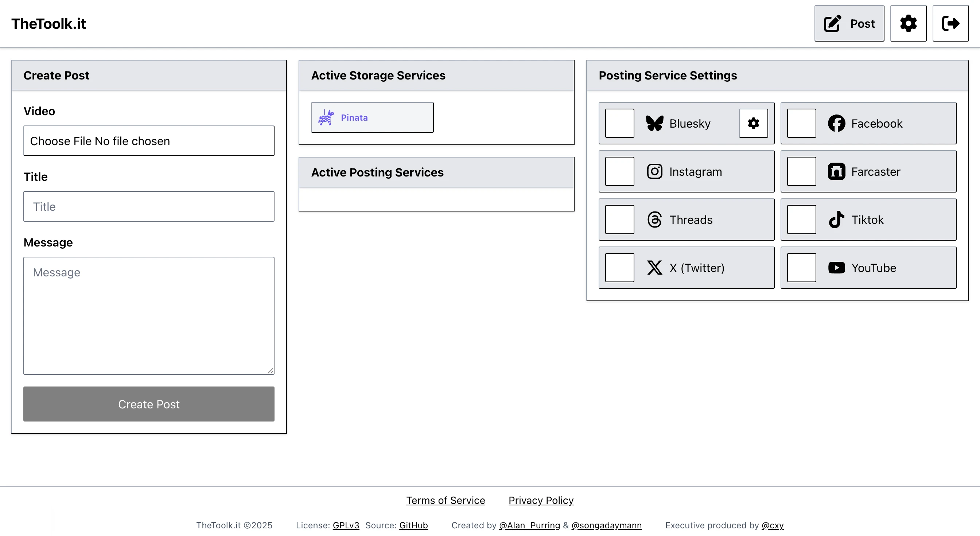
Task: Select the Post navigation button
Action: 849,23
